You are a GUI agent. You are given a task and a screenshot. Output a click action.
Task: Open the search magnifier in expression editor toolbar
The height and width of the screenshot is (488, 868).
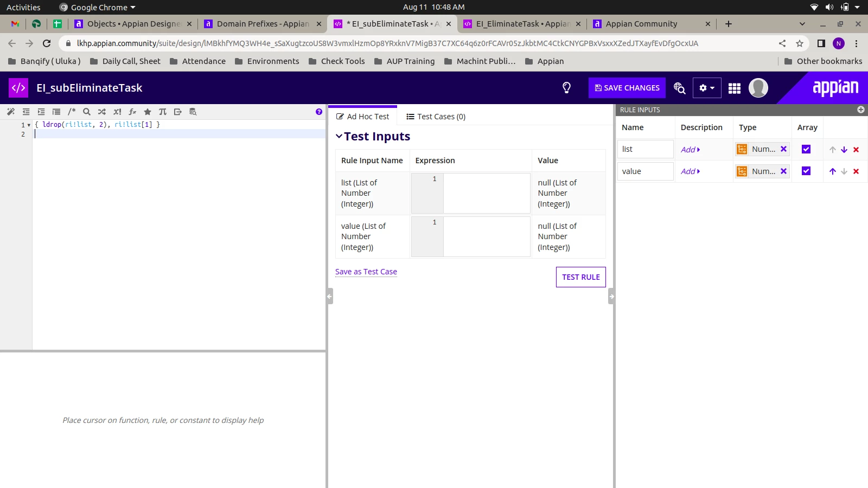tap(87, 112)
